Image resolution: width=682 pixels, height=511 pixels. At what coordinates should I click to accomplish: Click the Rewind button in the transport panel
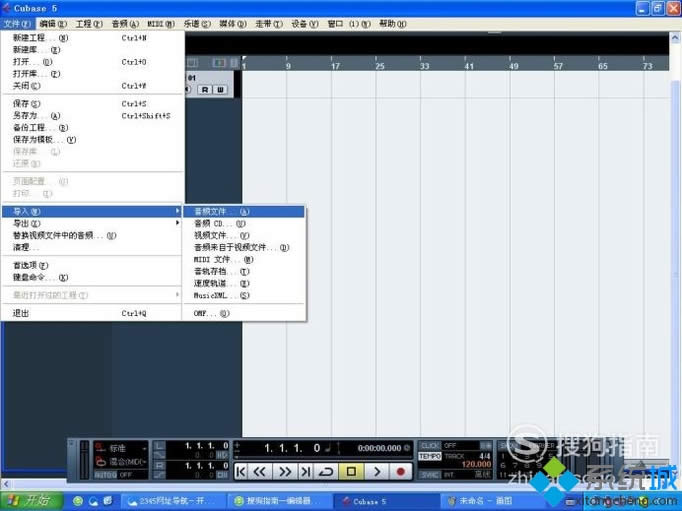click(x=260, y=471)
